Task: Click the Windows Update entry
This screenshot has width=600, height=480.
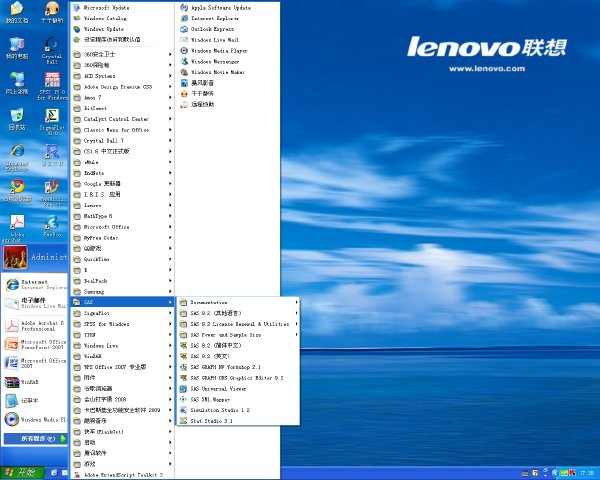Action: [99, 29]
